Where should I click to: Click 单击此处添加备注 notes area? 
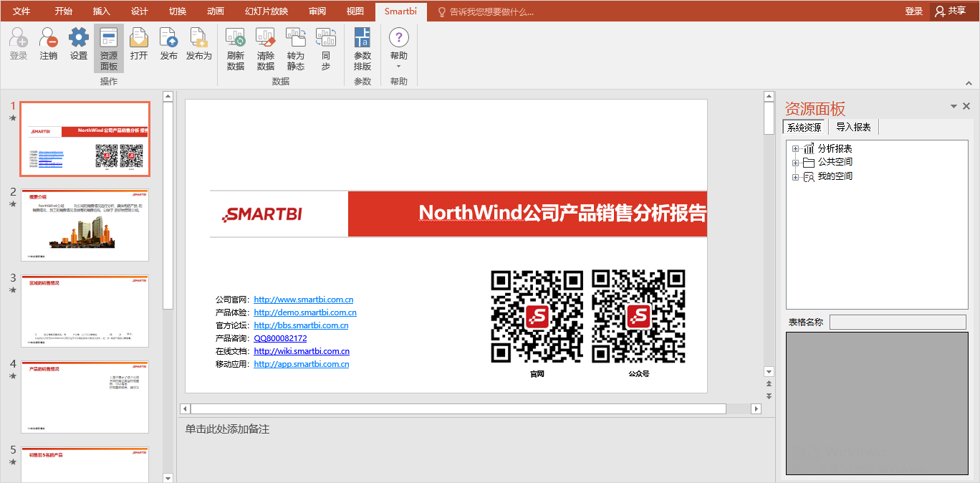[227, 429]
